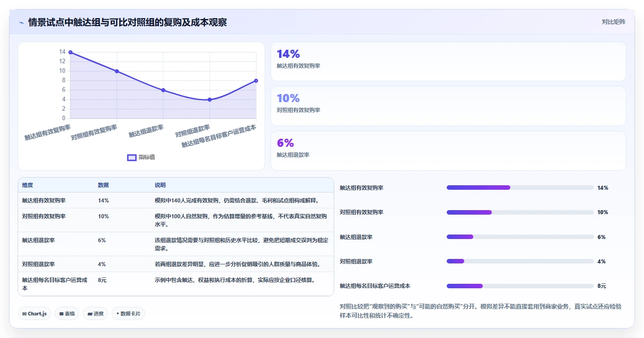Click the 触达组退款率 progress bar at 6%
Screen dimensions: 644x338
coord(520,237)
